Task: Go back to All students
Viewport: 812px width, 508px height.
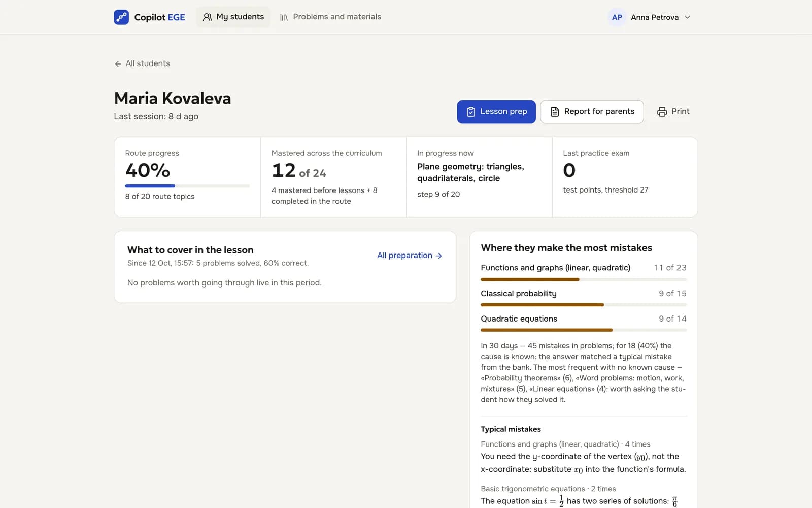Action: 142,63
